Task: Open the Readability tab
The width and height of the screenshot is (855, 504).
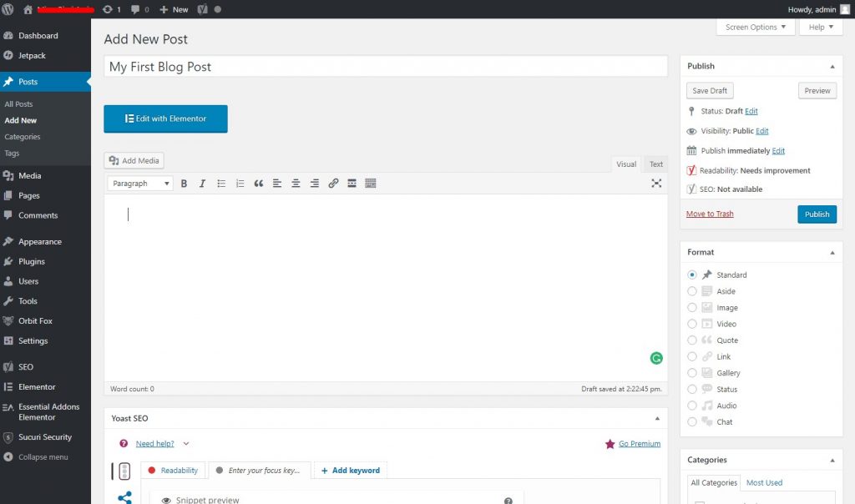Action: tap(173, 471)
